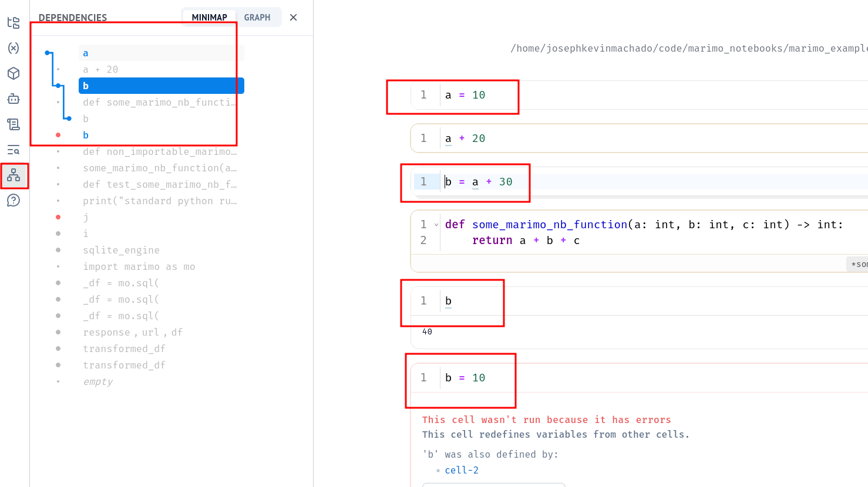
Task: Select 'a + 20' in the minimap
Action: coord(100,69)
